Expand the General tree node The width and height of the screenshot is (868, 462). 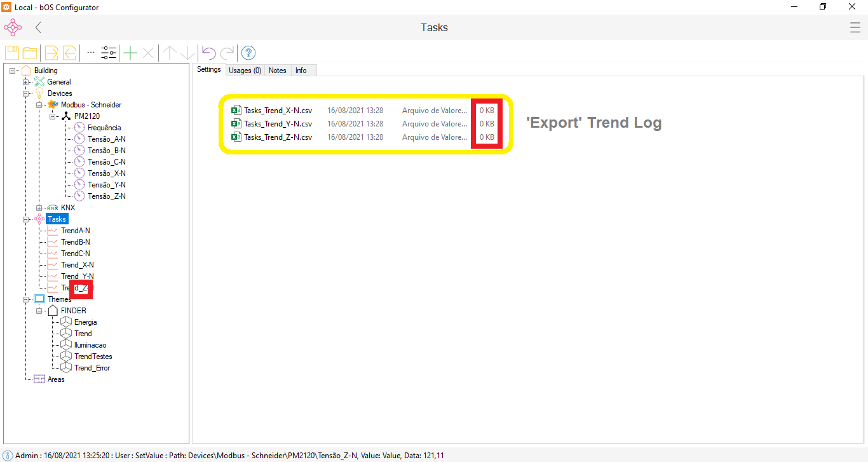pos(26,82)
